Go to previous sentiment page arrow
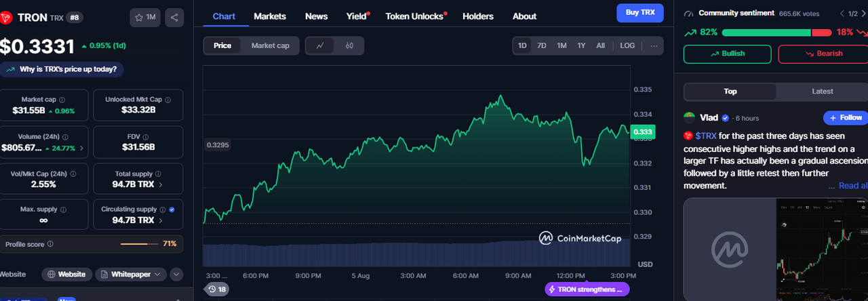This screenshot has width=868, height=301. tap(842, 14)
